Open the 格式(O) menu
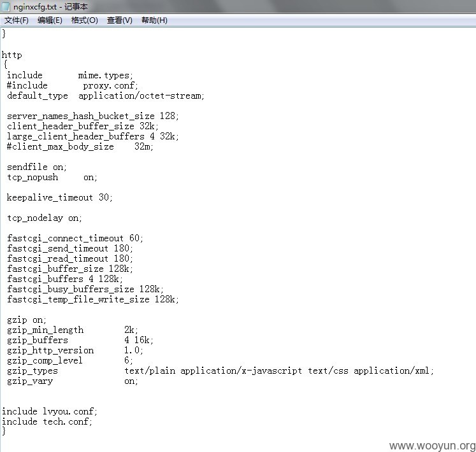The width and height of the screenshot is (476, 452). [x=84, y=20]
